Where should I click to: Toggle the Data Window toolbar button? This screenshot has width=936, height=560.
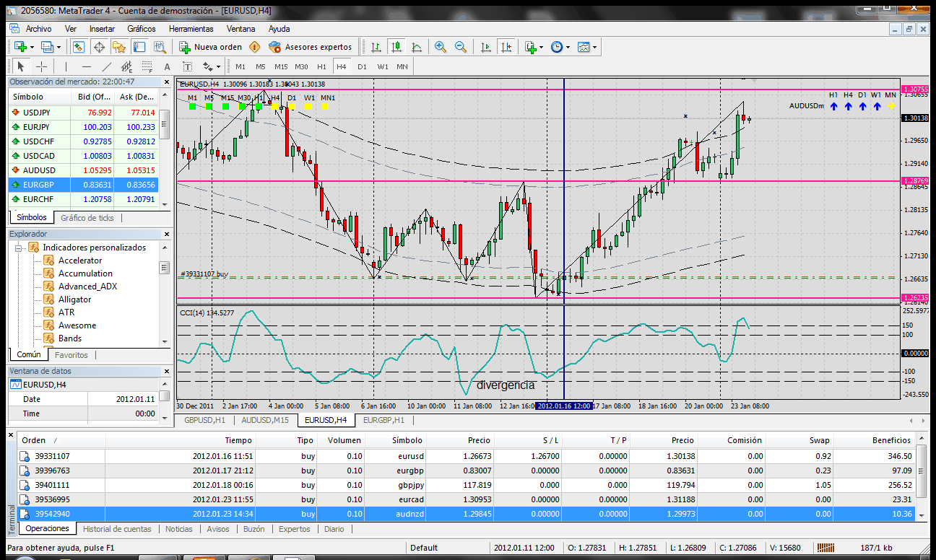coord(99,47)
